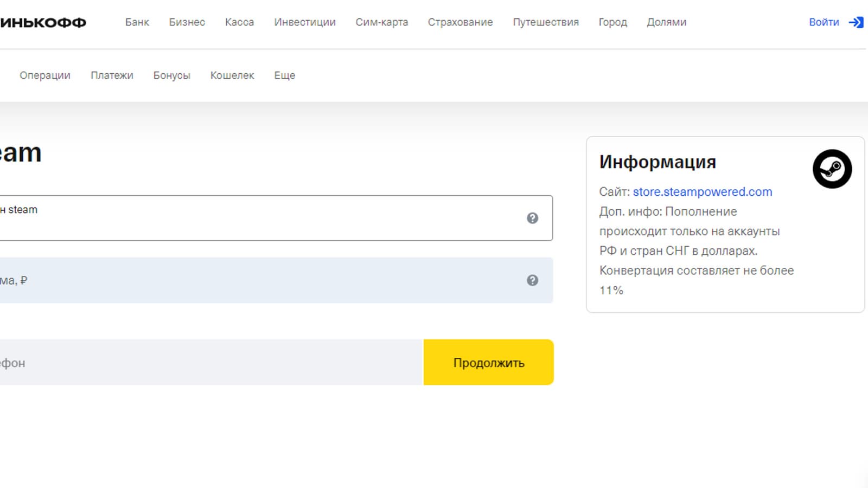
Task: Click help icon in amount field
Action: (x=532, y=280)
